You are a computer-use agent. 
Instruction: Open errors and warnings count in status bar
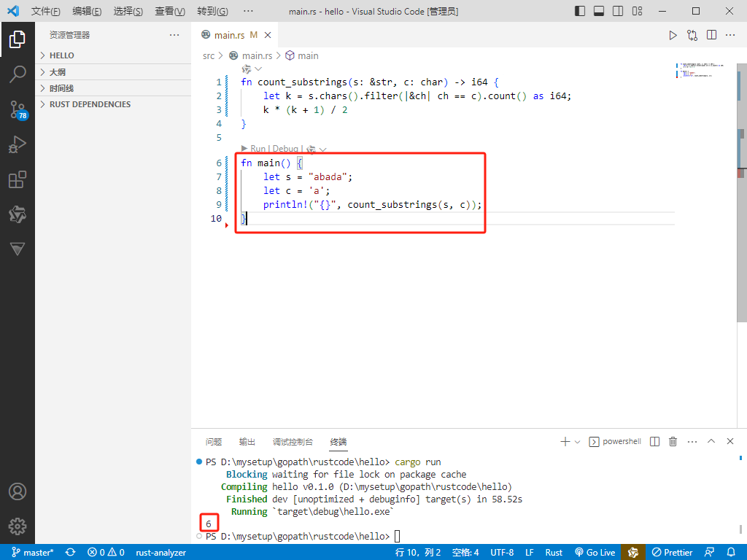click(x=107, y=553)
